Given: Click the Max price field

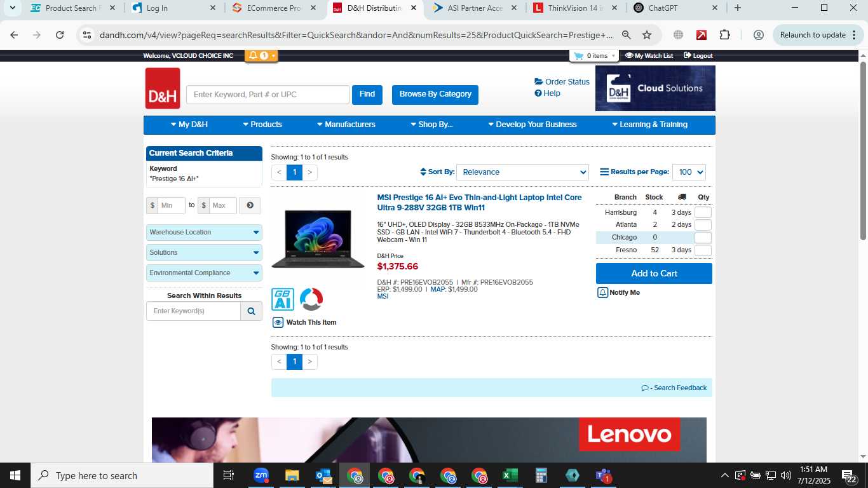Looking at the screenshot, I should pos(222,205).
